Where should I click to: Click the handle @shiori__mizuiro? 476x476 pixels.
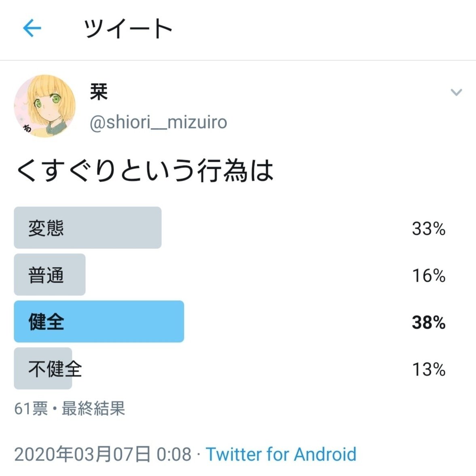pyautogui.click(x=159, y=123)
